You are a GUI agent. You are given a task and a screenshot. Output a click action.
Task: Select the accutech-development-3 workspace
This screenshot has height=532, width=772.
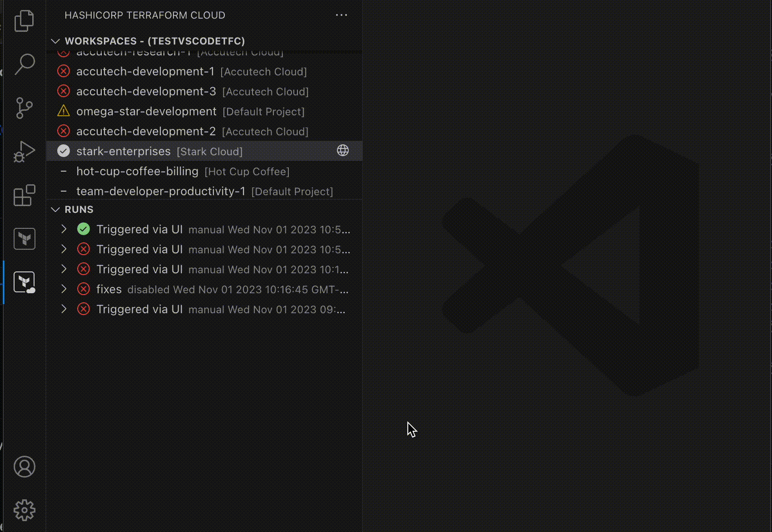click(205, 91)
